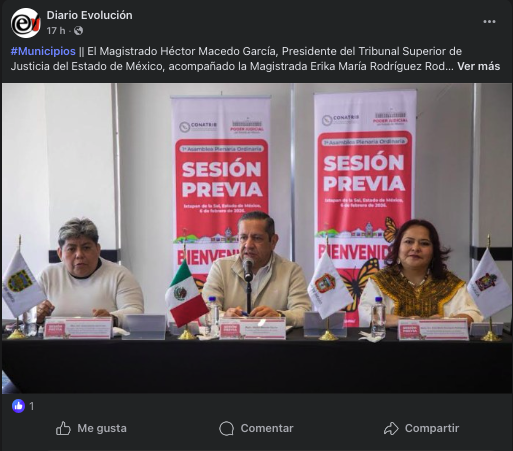Open the Diario Evolución profile picture

pos(26,23)
